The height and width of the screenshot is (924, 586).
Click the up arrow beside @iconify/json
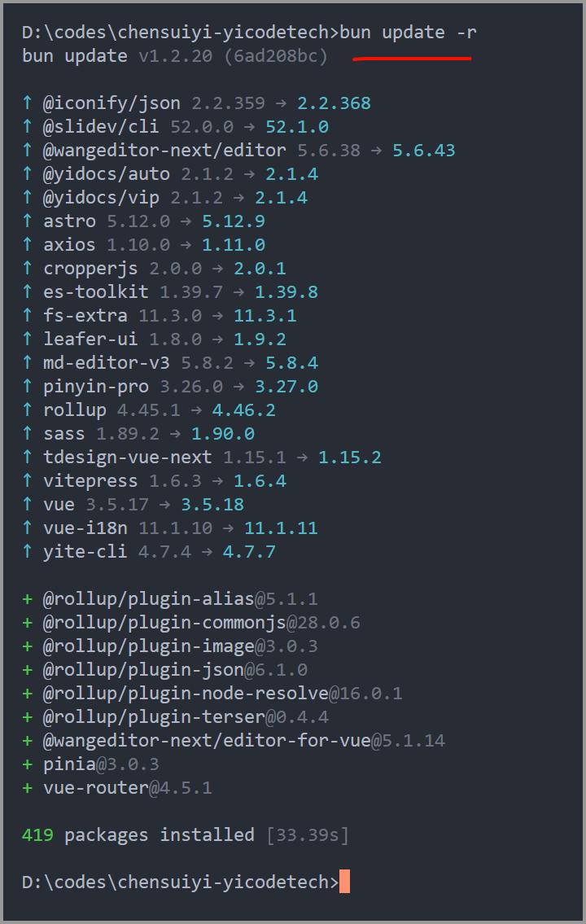[x=28, y=103]
